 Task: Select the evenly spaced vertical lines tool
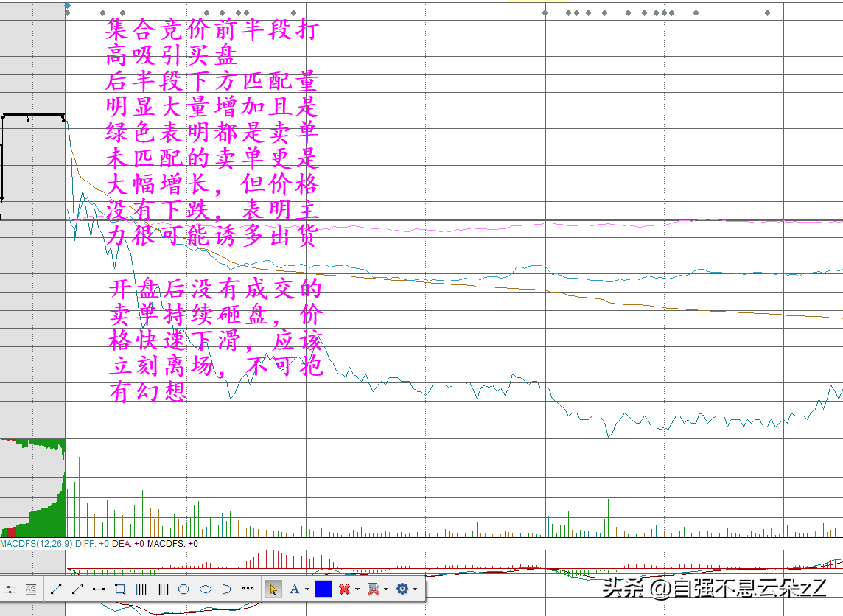pyautogui.click(x=141, y=589)
